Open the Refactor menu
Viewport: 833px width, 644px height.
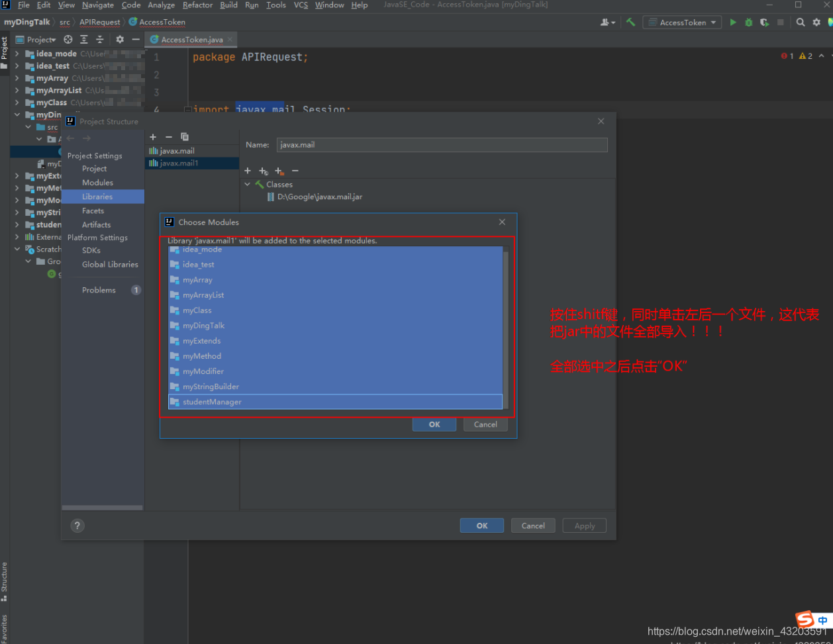[x=197, y=5]
